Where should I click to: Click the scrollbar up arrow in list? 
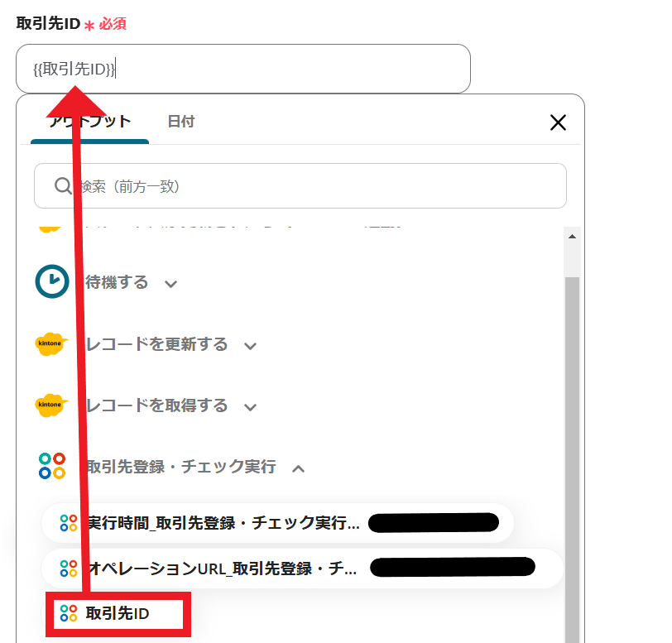(572, 237)
